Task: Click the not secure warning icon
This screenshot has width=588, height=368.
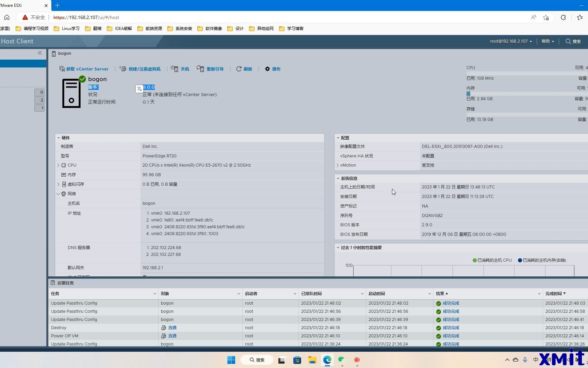Action: (25, 17)
